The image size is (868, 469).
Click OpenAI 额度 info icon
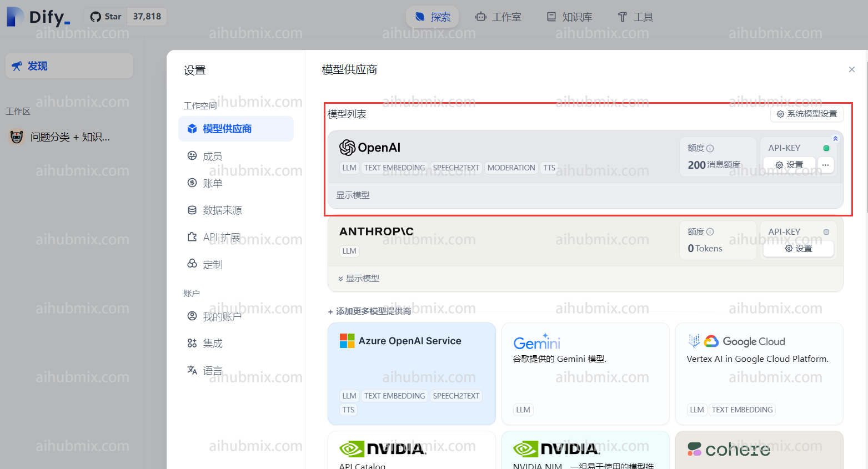pyautogui.click(x=710, y=148)
